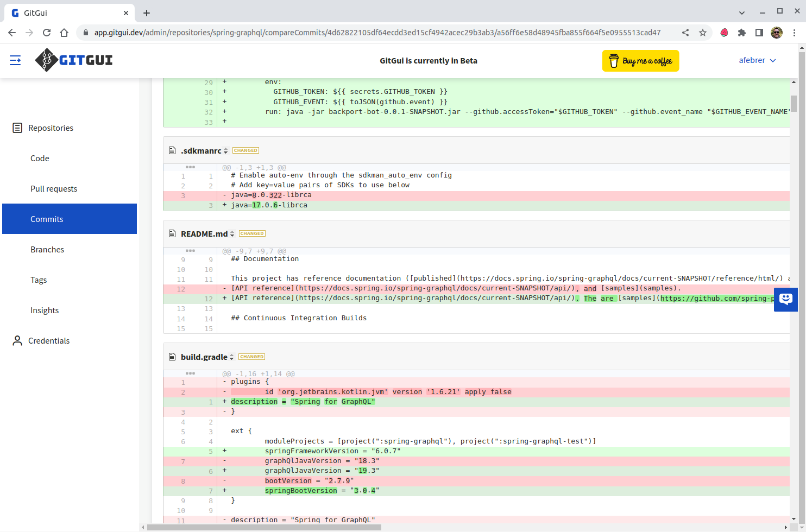806x532 pixels.
Task: Toggle the hamburger sidebar menu icon
Action: tap(15, 60)
